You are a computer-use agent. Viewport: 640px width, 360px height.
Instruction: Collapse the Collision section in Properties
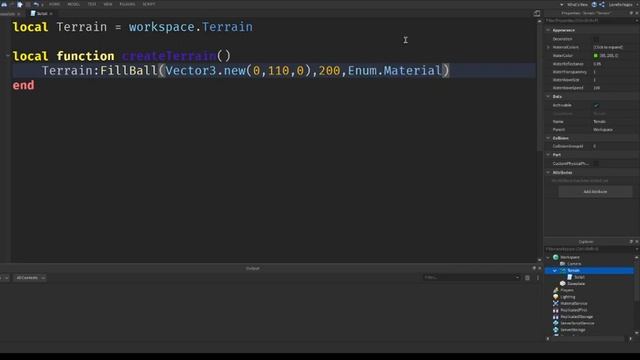548,138
